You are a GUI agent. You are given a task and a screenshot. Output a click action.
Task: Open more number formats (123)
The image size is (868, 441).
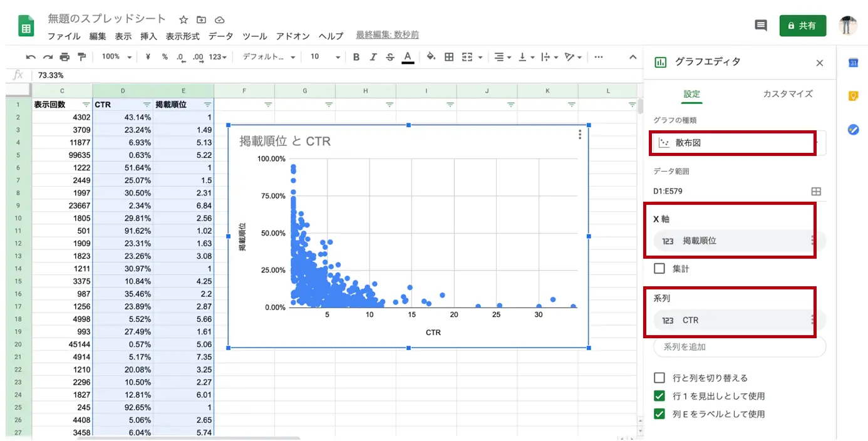tap(218, 57)
